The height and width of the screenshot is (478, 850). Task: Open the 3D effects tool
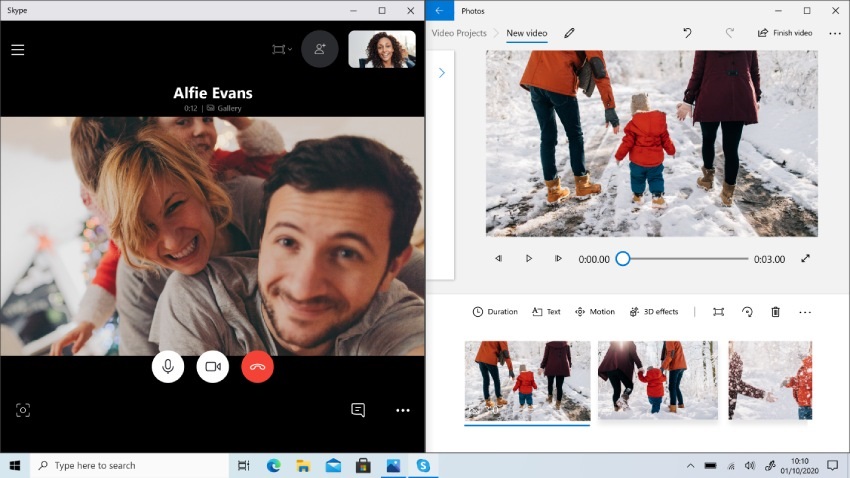(x=654, y=312)
